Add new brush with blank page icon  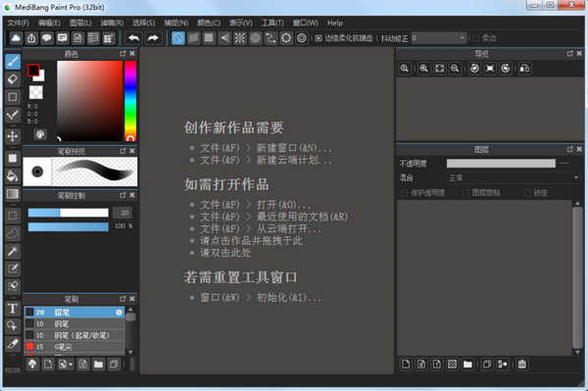click(48, 364)
